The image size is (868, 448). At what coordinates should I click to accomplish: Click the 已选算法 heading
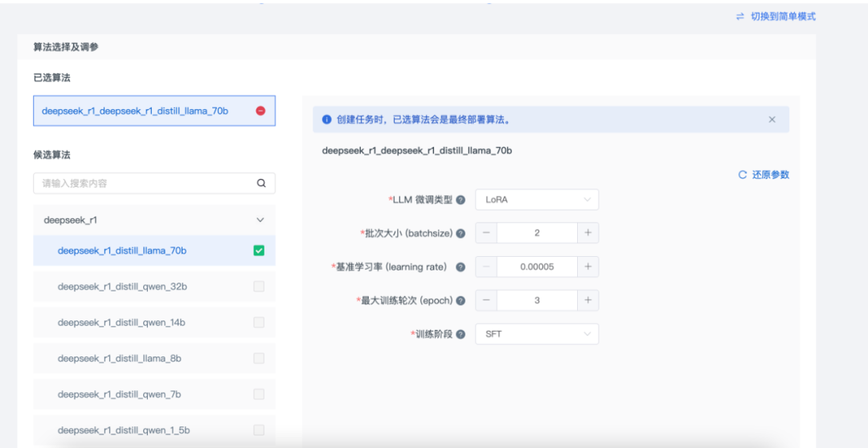click(52, 78)
